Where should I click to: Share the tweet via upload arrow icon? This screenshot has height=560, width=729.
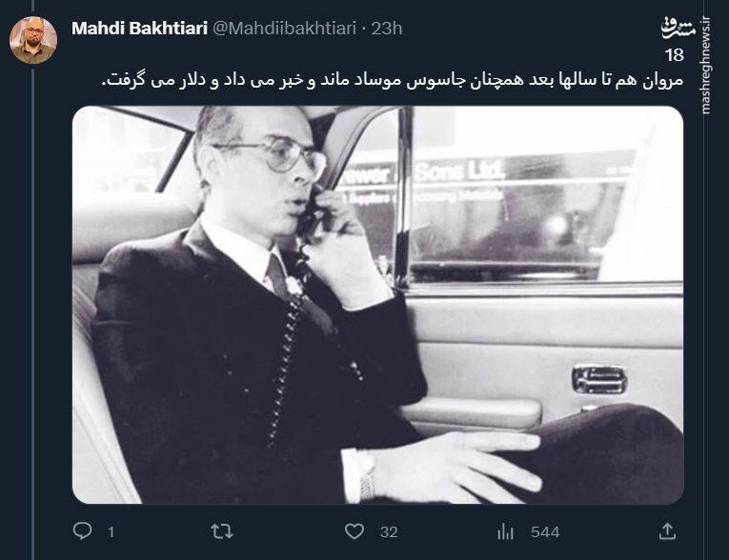point(667,531)
